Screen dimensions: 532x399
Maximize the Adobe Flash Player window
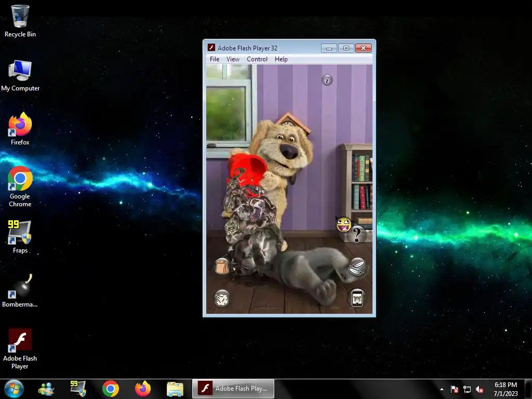(346, 48)
